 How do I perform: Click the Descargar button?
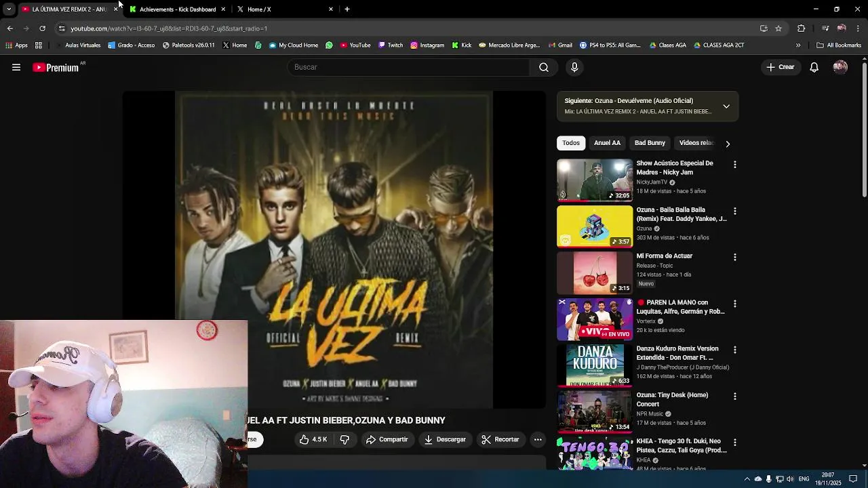coord(445,439)
